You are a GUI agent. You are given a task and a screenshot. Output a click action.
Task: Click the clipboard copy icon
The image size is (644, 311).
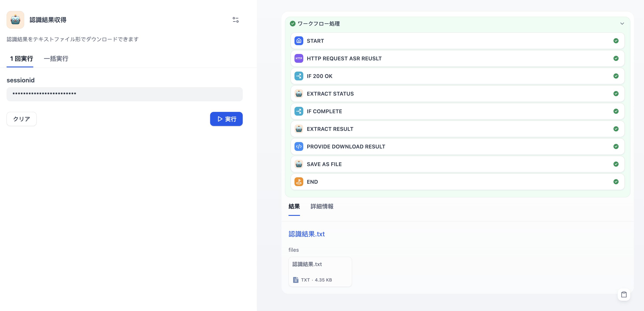click(624, 294)
